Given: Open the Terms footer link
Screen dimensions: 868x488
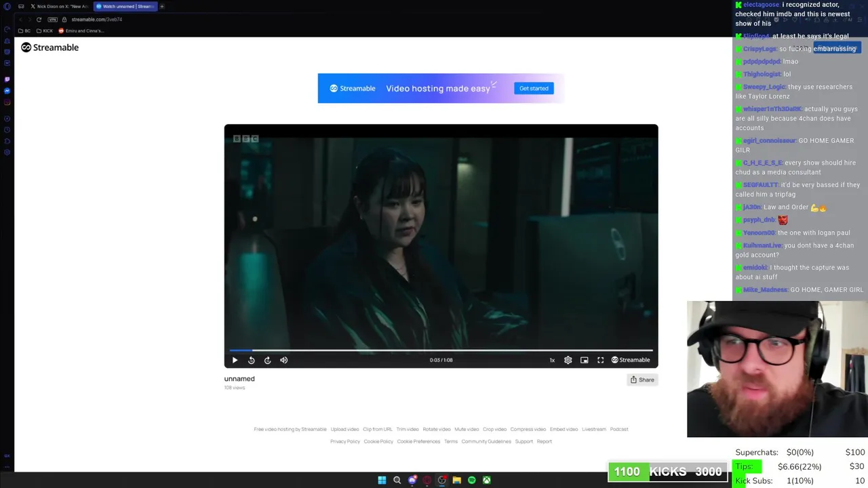Looking at the screenshot, I should [x=451, y=441].
